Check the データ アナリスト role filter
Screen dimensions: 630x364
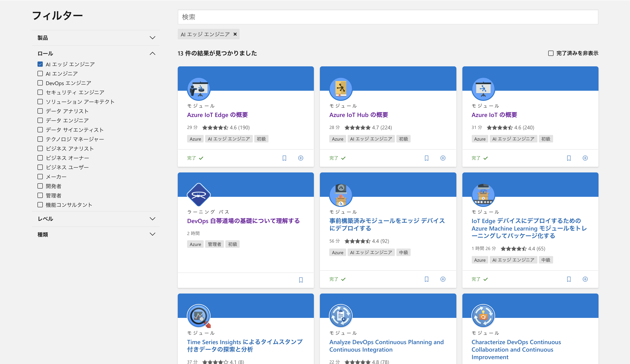point(40,111)
